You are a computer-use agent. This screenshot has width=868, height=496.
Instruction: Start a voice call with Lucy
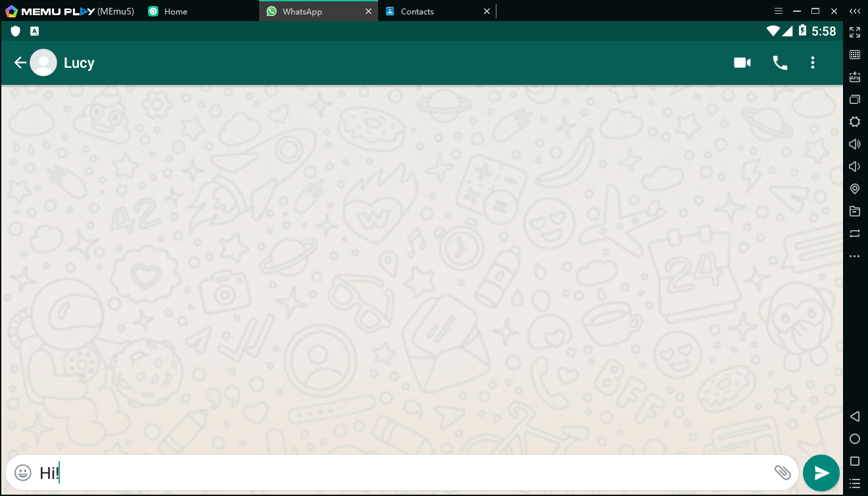pyautogui.click(x=780, y=62)
